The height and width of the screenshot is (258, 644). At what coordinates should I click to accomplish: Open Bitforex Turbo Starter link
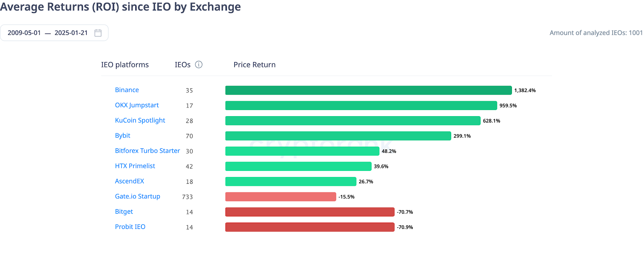pyautogui.click(x=147, y=151)
